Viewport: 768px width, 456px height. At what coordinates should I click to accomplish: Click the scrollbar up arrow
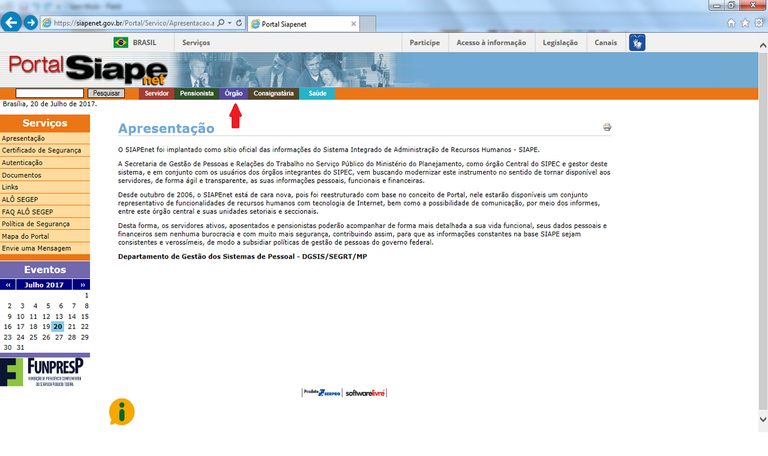pos(763,45)
